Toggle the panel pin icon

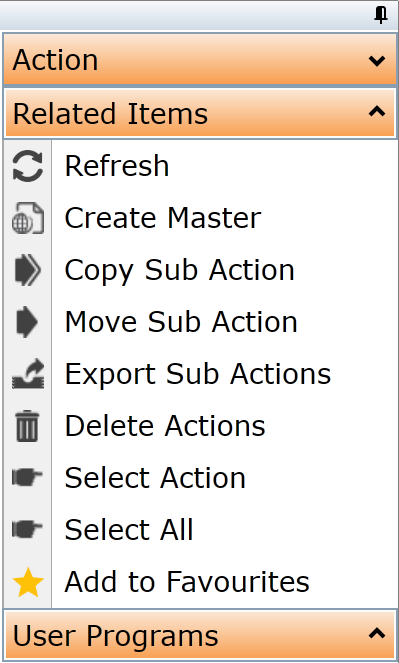pyautogui.click(x=381, y=15)
